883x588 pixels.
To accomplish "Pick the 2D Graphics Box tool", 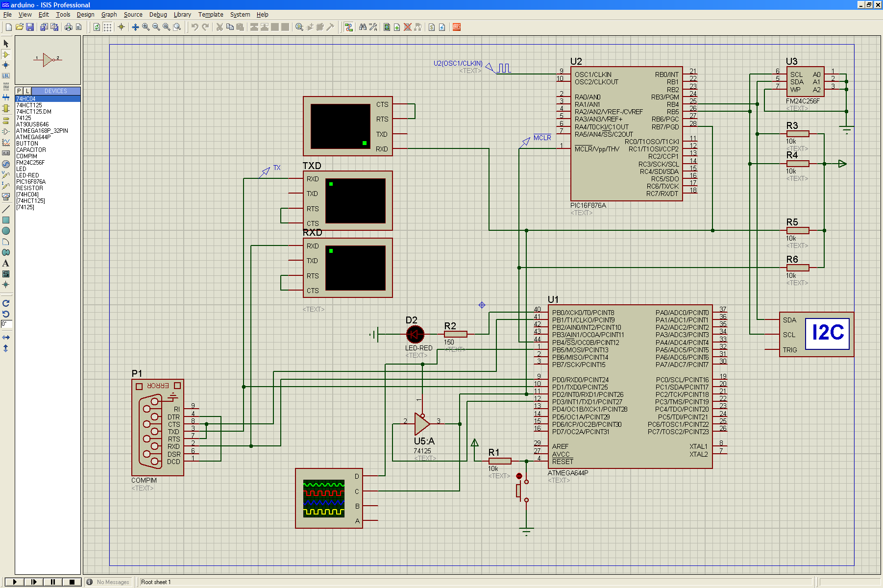I will [6, 220].
